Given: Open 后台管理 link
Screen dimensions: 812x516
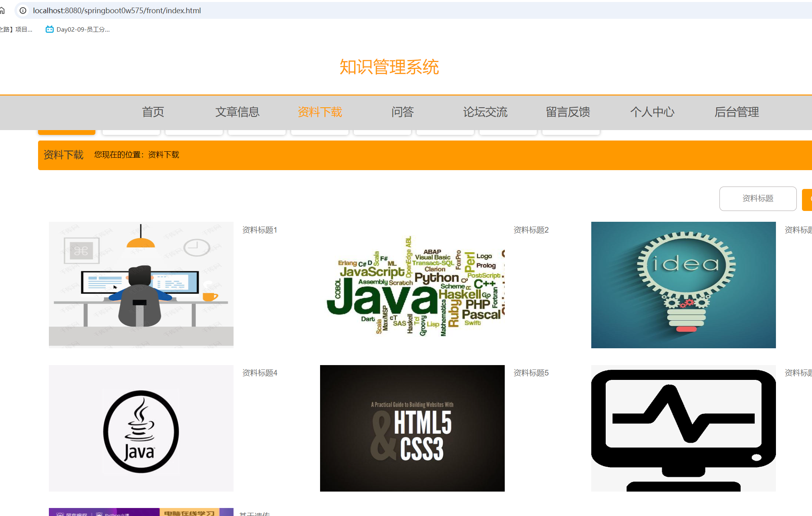Looking at the screenshot, I should pos(736,112).
